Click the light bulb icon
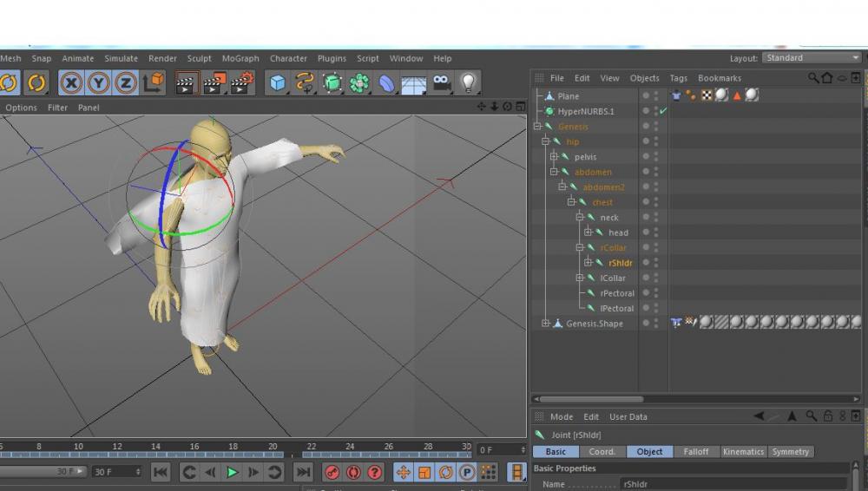 pyautogui.click(x=468, y=83)
